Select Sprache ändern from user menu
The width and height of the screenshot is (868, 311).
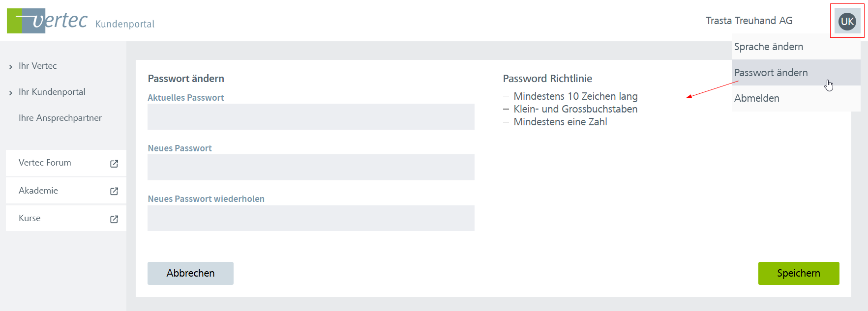768,47
